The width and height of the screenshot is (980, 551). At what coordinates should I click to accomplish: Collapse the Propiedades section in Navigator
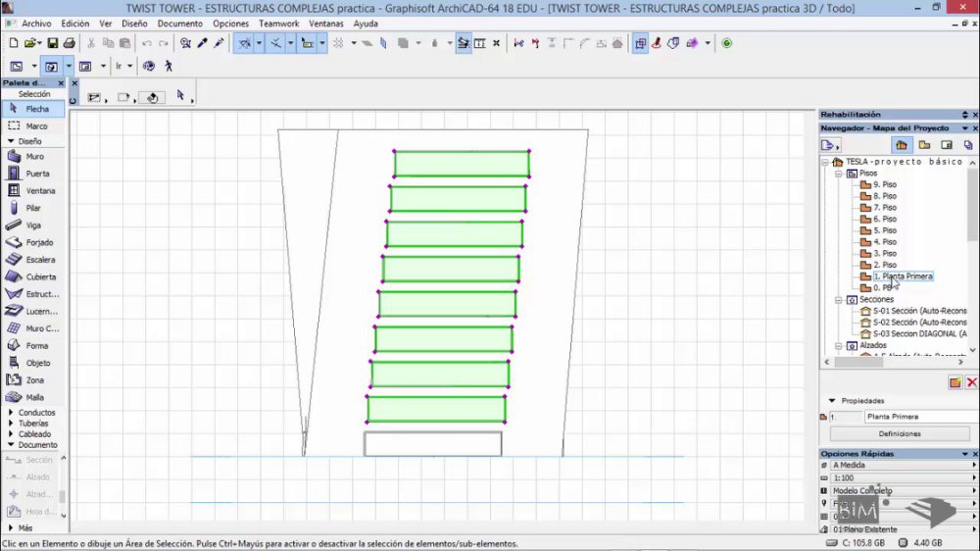832,400
